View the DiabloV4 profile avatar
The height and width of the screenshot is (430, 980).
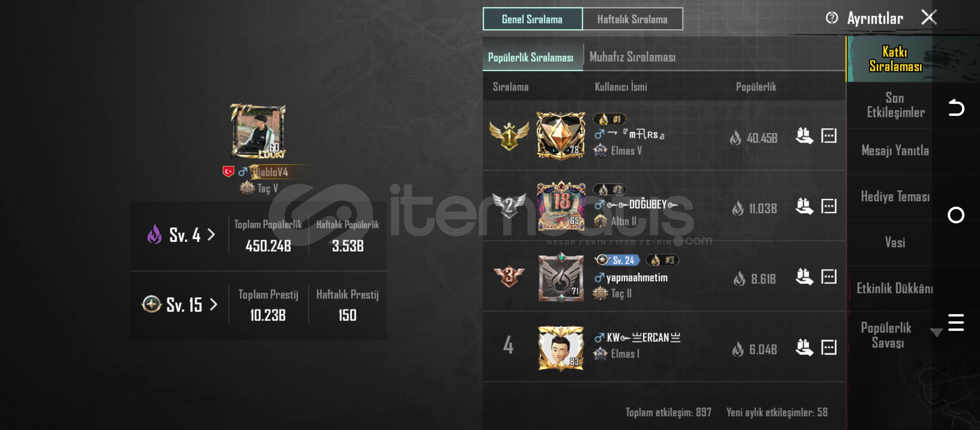[x=258, y=131]
